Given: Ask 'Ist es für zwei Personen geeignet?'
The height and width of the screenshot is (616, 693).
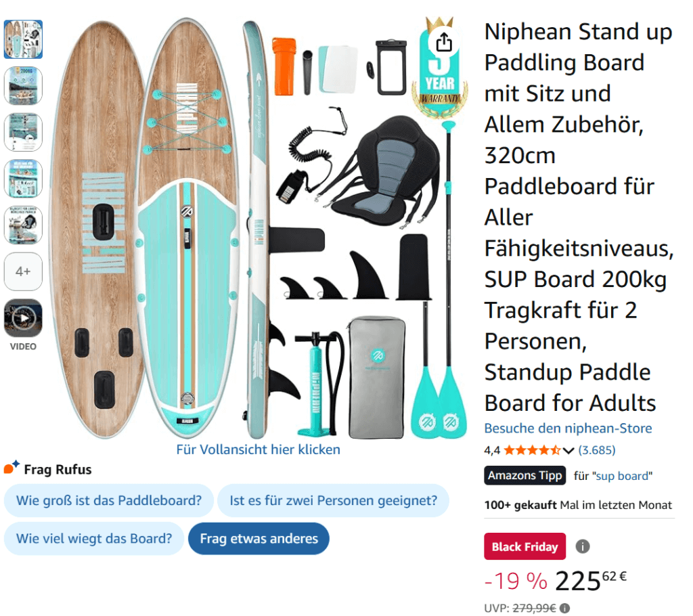Looking at the screenshot, I should click(332, 501).
